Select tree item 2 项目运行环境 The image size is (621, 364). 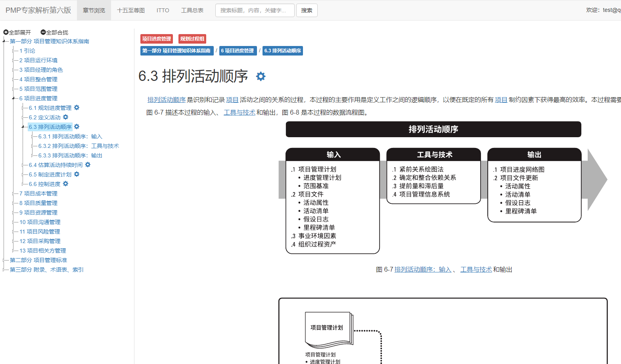tap(38, 60)
